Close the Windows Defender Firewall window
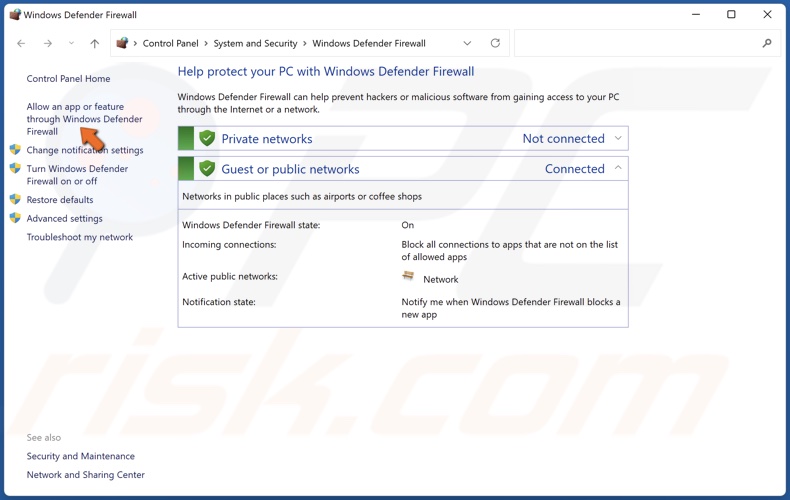 click(767, 15)
